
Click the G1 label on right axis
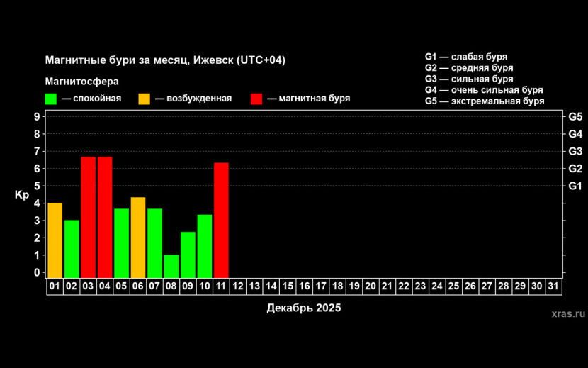(575, 186)
